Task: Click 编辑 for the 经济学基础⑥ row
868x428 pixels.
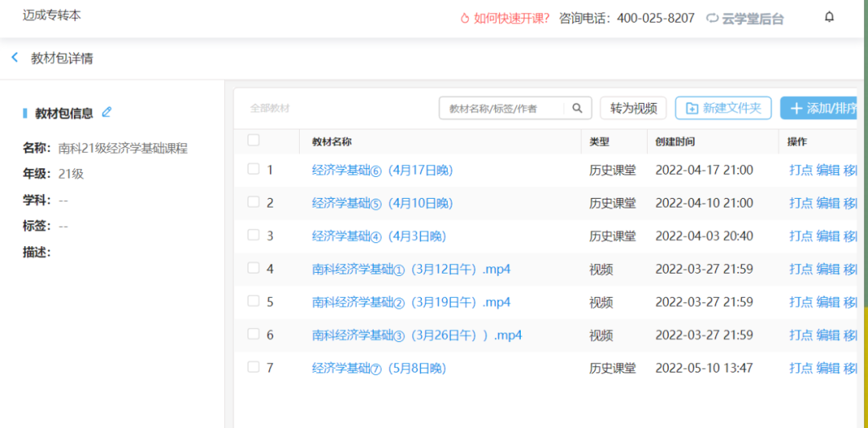Action: [x=828, y=171]
